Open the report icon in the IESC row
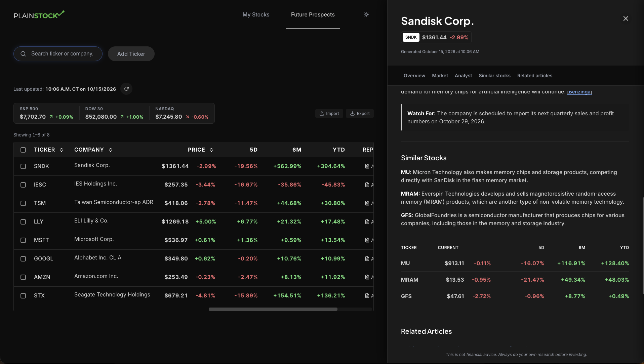644x364 pixels. coord(367,185)
